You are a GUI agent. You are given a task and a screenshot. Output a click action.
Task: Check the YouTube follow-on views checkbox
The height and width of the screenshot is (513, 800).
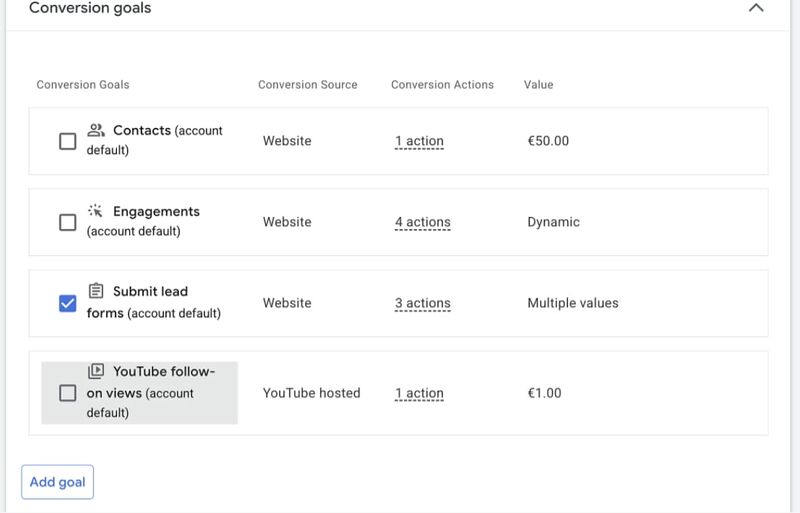[68, 393]
